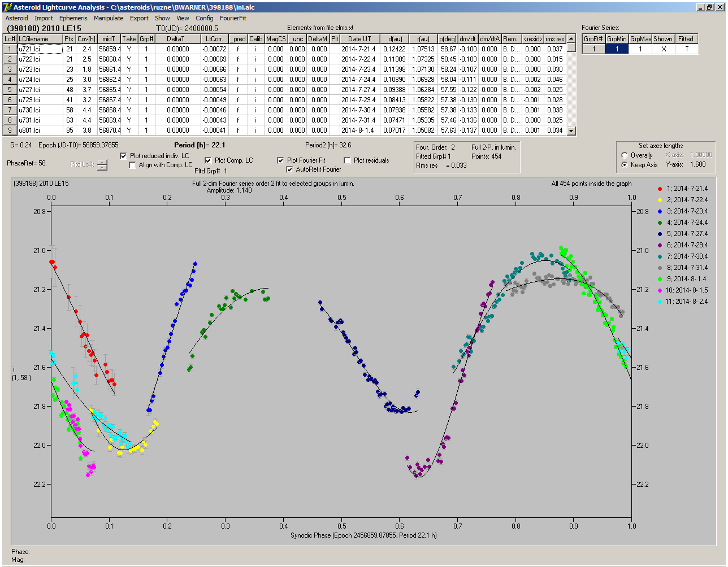Open the Show menu
Viewport: 728px width, 567px height.
[162, 18]
